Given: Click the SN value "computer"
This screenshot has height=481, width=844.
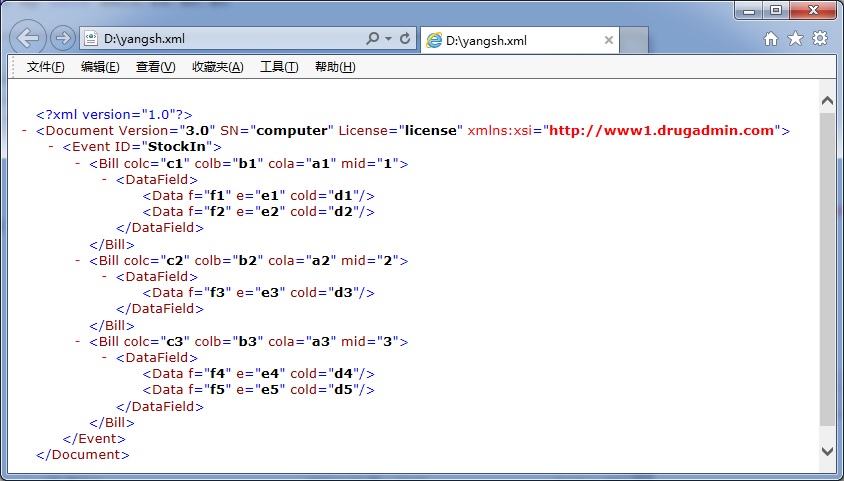Looking at the screenshot, I should (x=292, y=131).
